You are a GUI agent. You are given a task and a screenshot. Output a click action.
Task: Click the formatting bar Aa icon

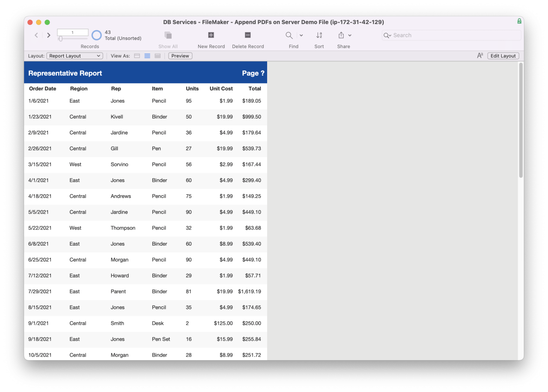pos(480,56)
